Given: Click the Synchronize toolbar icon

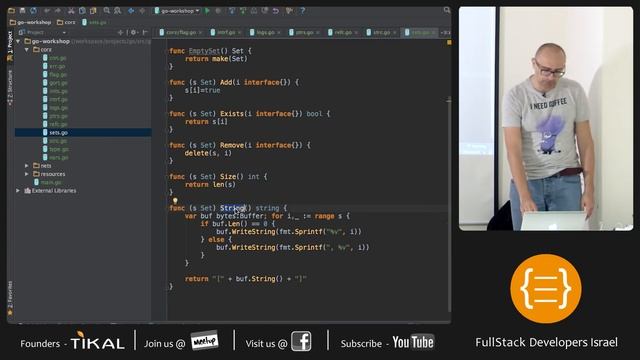Looking at the screenshot, I should [x=33, y=11].
